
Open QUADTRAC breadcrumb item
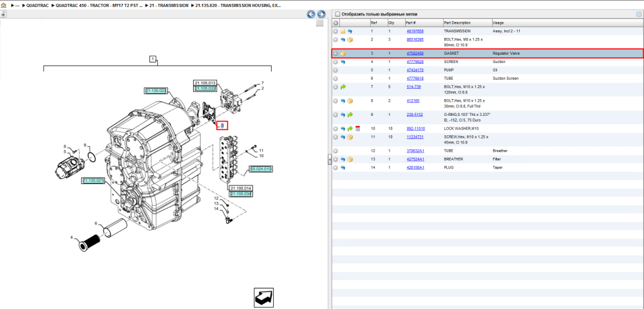pos(37,6)
